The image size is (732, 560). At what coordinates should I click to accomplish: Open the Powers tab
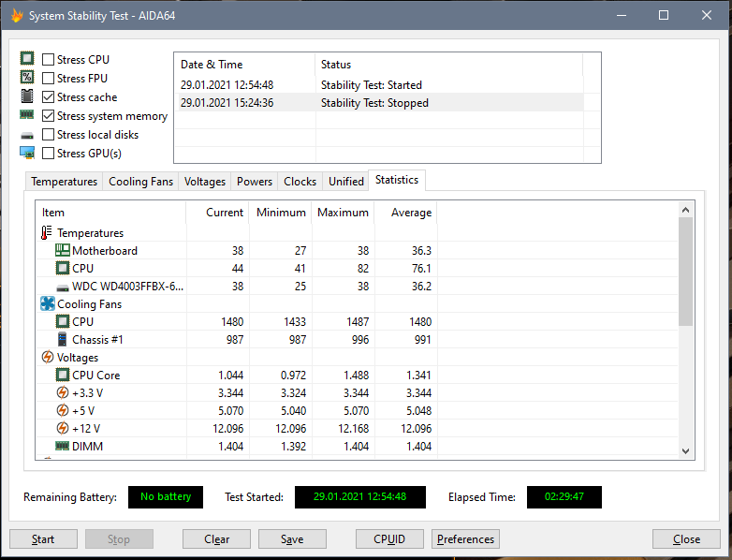coord(255,182)
